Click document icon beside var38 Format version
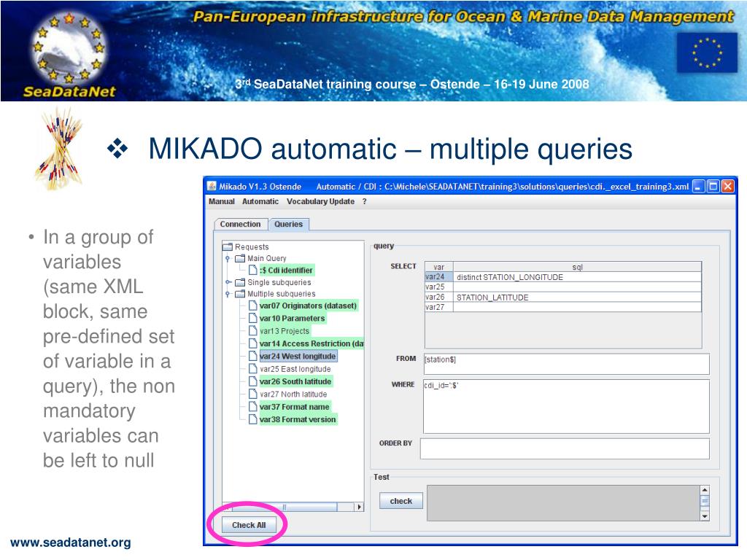 [253, 419]
